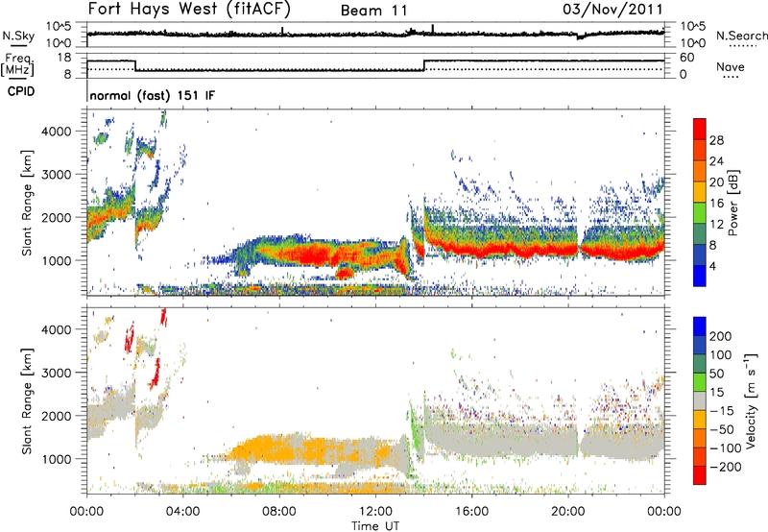Image resolution: width=768 pixels, height=532 pixels.
Task: Click the frequency trace step at 14:00
Action: coord(424,65)
